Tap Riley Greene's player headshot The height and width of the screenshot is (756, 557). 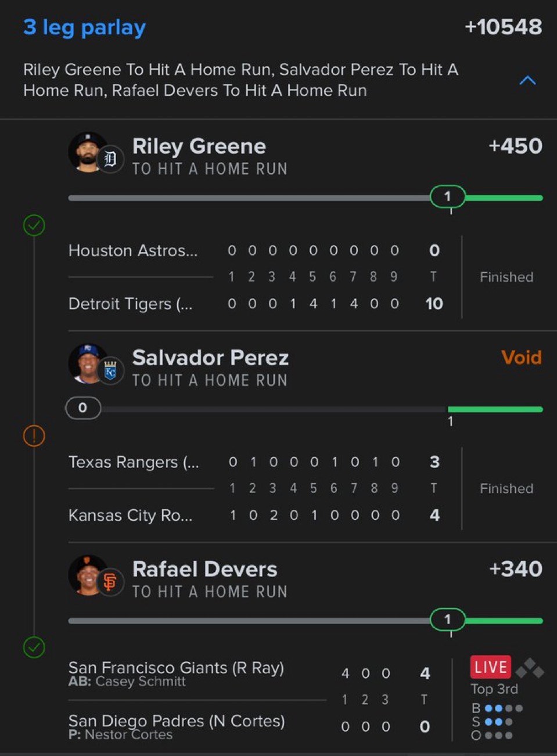[x=87, y=152]
